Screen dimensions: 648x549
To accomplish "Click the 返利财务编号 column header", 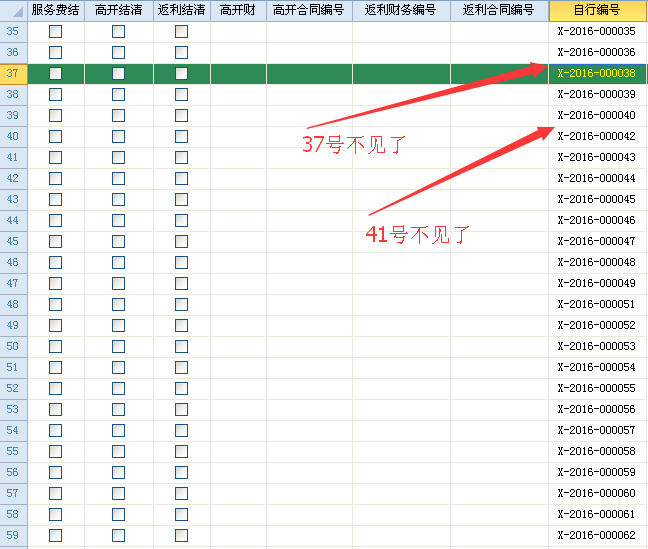I will (400, 11).
